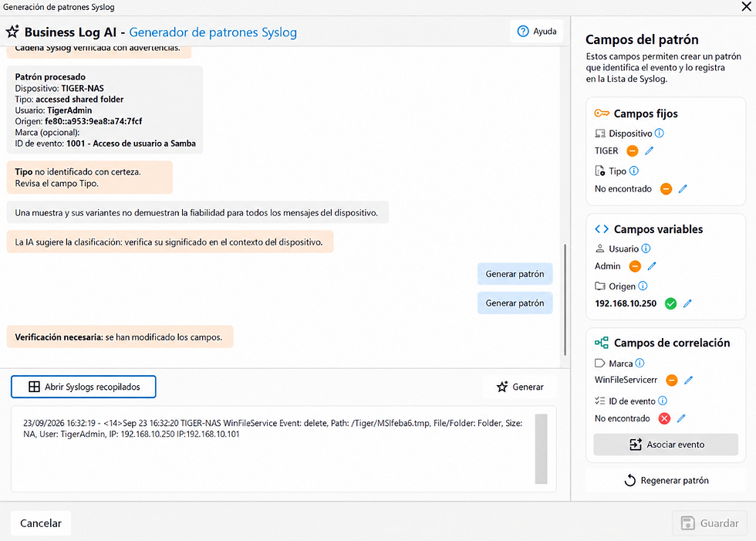Click origin value 'fe80::a953:9ea8:a74:7fcf'
This screenshot has width=756, height=541.
pos(93,121)
